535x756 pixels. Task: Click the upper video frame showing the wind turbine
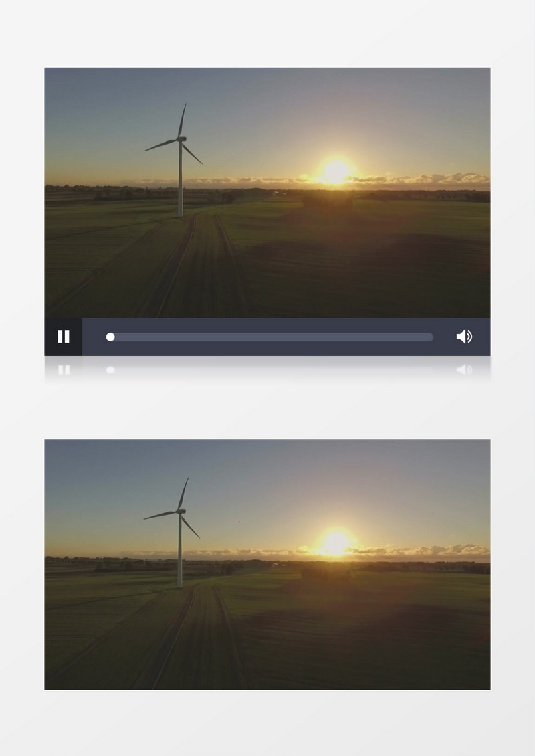[x=267, y=193]
